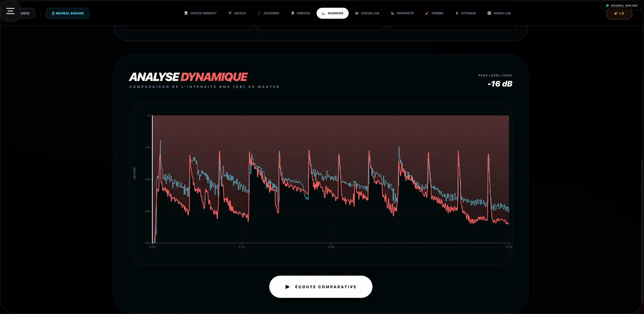Viewport: 644px width, 314px height.
Task: Toggle the Neural Engine mode
Action: [x=67, y=13]
